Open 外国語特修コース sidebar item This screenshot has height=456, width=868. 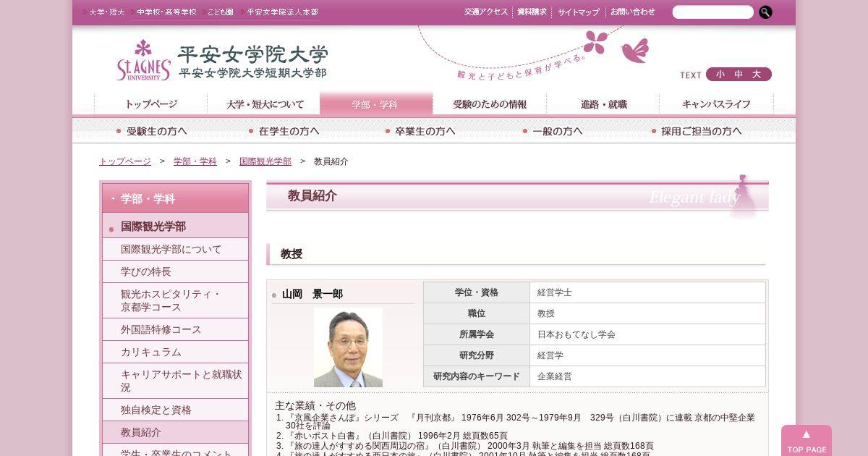[175, 329]
